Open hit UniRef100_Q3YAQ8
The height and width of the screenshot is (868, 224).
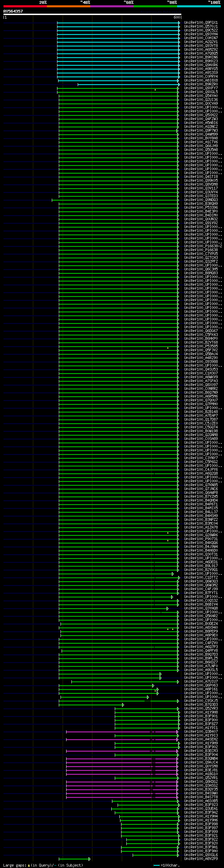[x=201, y=608]
